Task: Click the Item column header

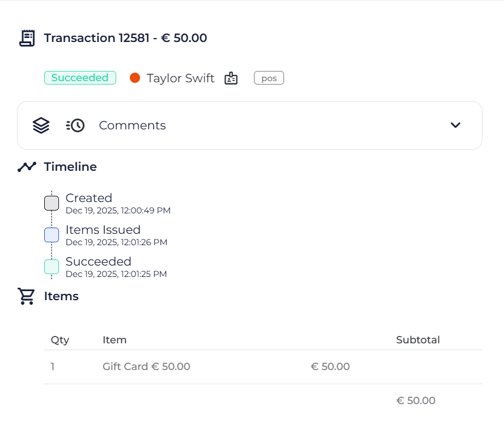Action: tap(115, 340)
